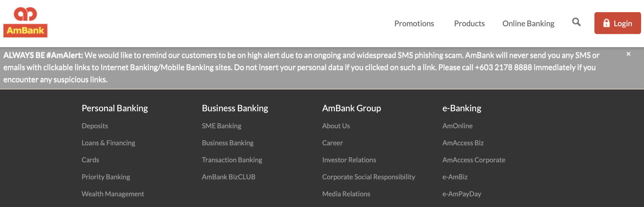
Task: Go to SME Banking
Action: 221,126
